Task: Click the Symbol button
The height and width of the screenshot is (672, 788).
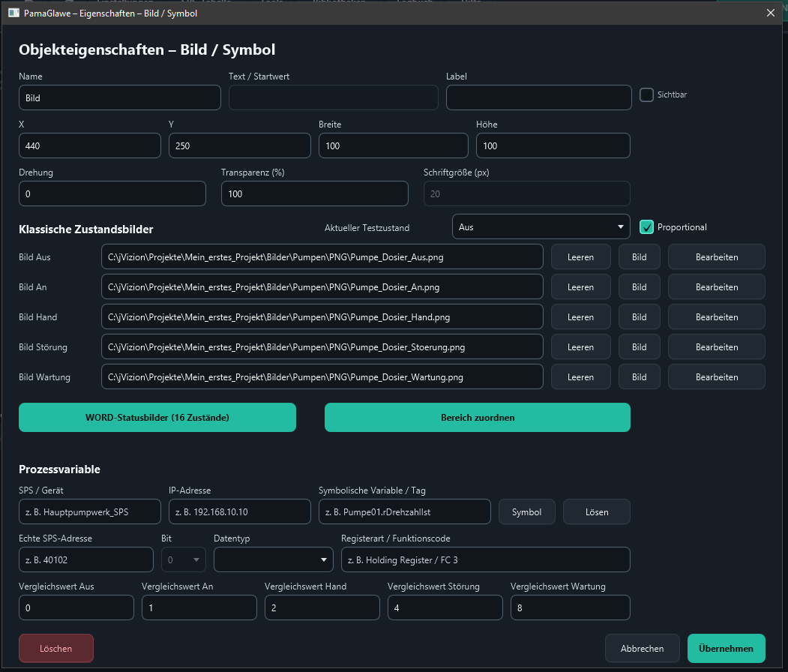Action: tap(526, 511)
